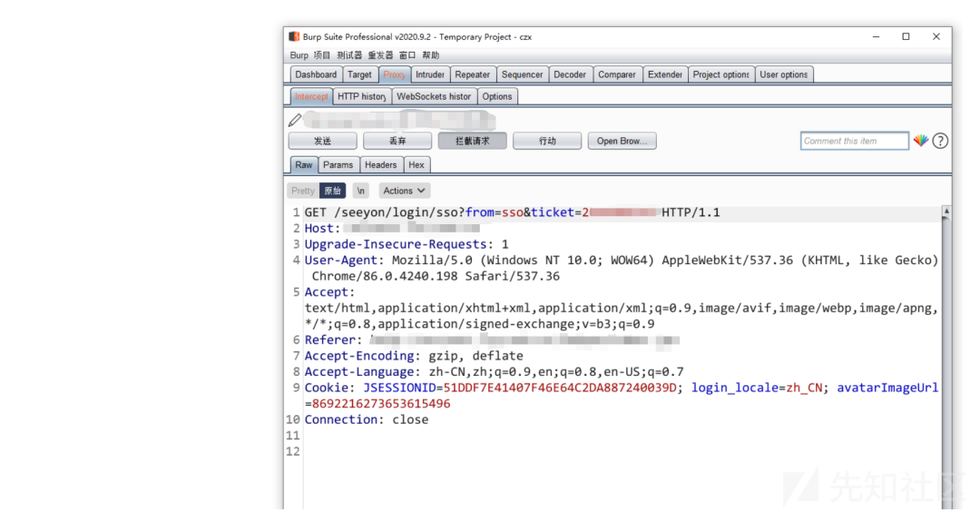Open the Project options tab

(721, 74)
